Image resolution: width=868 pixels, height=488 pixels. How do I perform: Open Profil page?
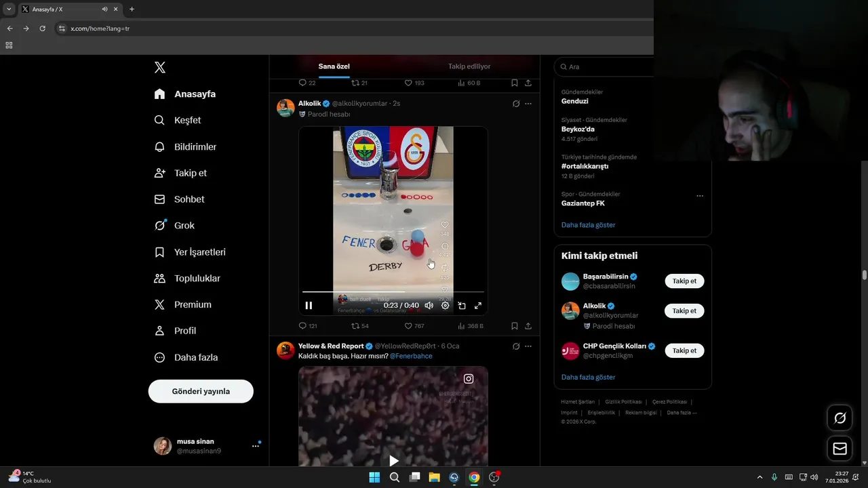[x=175, y=331]
